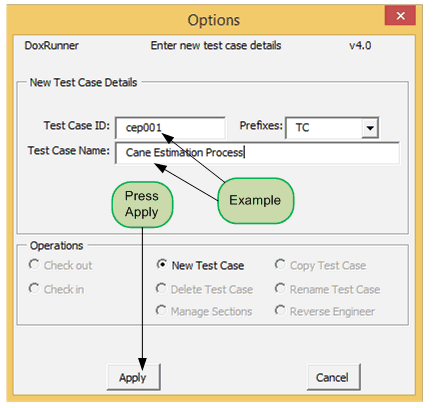
Task: Click the Cancel button
Action: 333,377
